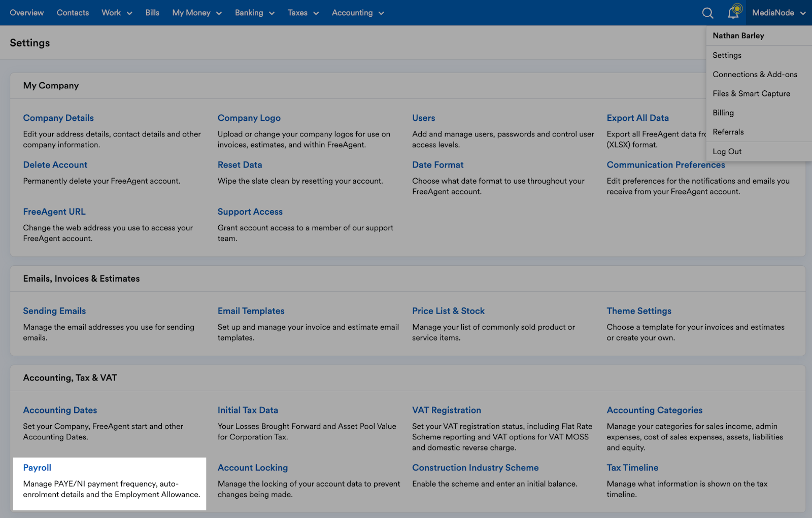This screenshot has width=812, height=518.
Task: Open the search magnifier icon
Action: [707, 13]
